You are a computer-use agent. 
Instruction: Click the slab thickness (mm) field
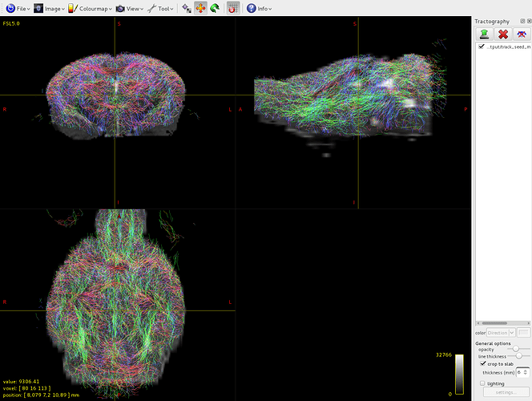(x=522, y=372)
